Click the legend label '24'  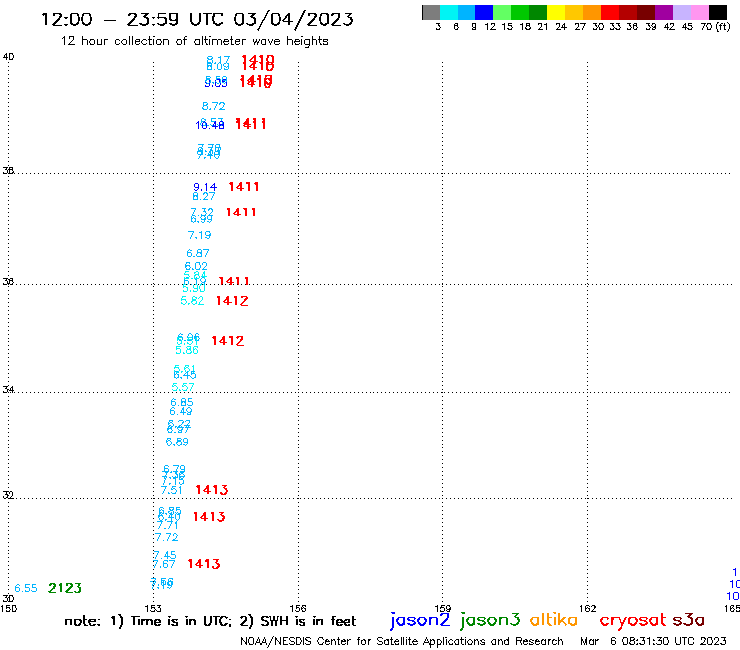coord(561,26)
